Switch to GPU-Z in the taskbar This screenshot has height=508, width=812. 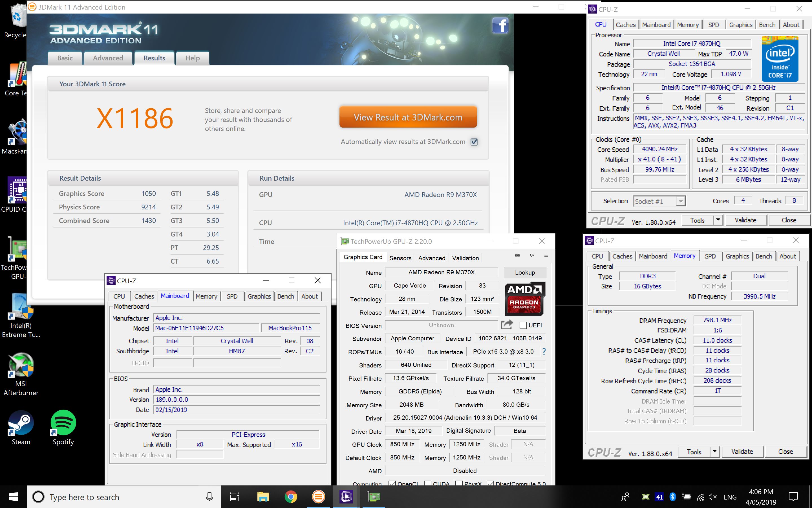(x=374, y=497)
